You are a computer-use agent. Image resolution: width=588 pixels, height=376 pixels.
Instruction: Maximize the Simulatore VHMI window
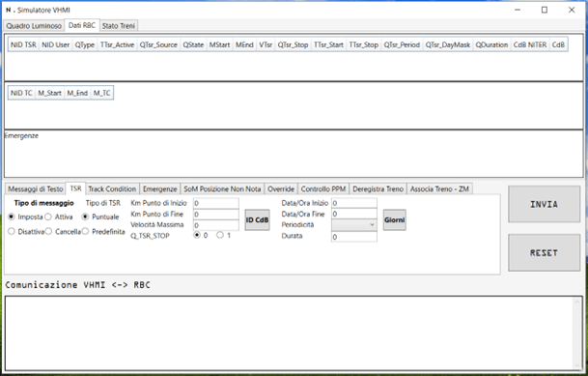point(545,10)
